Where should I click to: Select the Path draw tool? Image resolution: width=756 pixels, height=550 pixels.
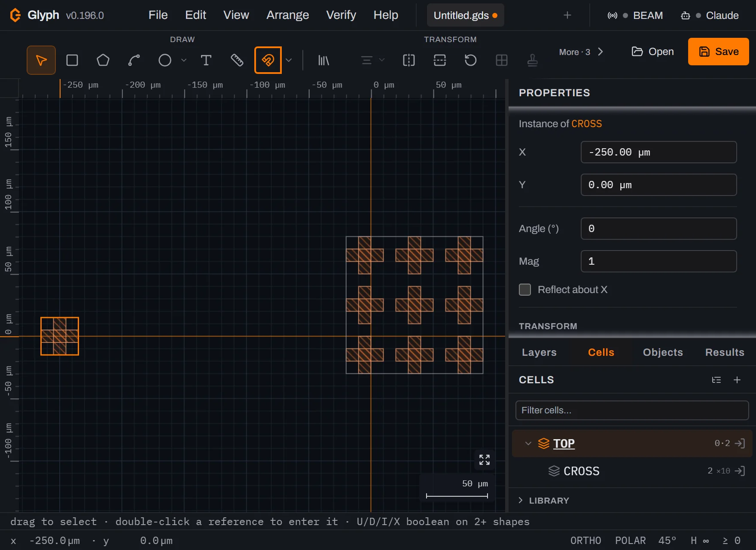[x=134, y=60]
